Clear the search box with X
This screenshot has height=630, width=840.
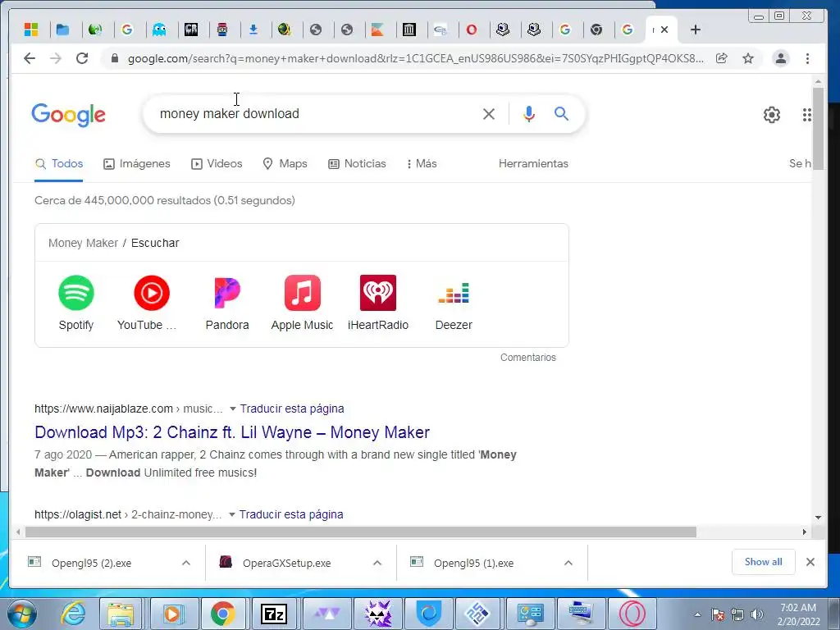point(489,113)
